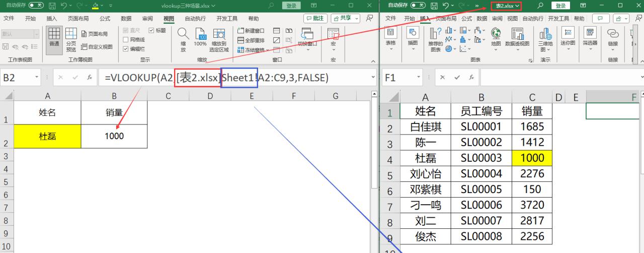Undo last action in vlookup三种场景 window
This screenshot has width=644, height=253.
click(64, 6)
